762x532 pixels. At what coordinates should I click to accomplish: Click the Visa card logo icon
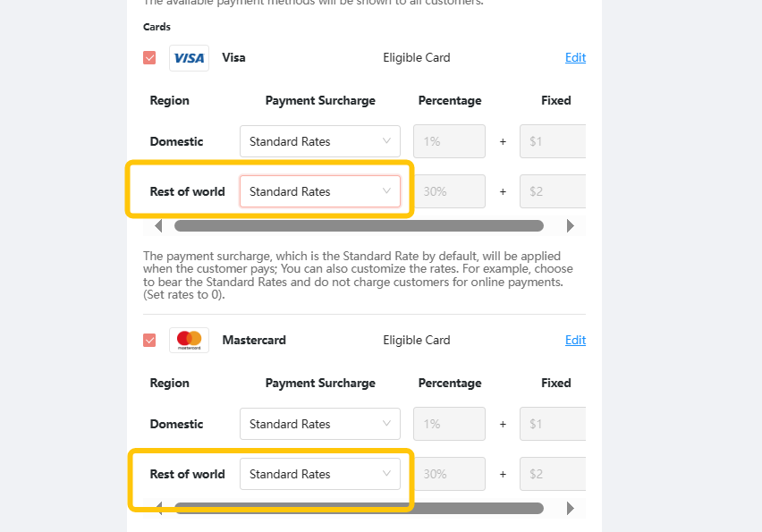click(189, 58)
